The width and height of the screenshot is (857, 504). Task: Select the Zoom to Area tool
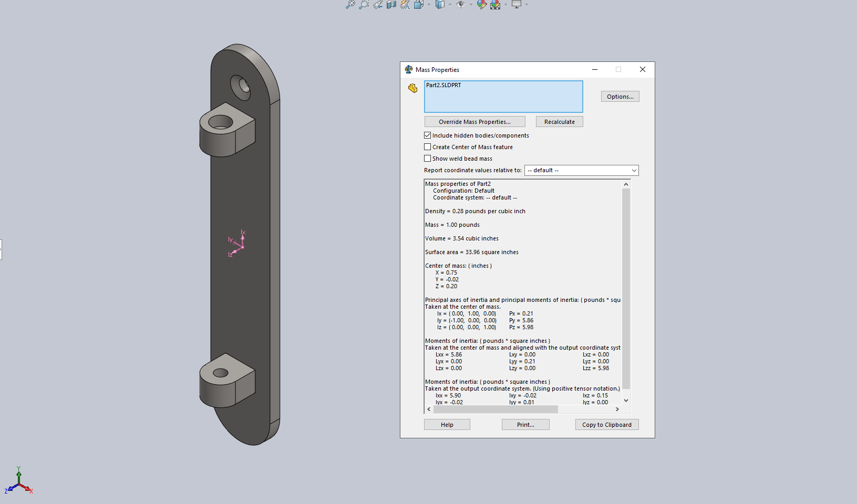coord(364,5)
